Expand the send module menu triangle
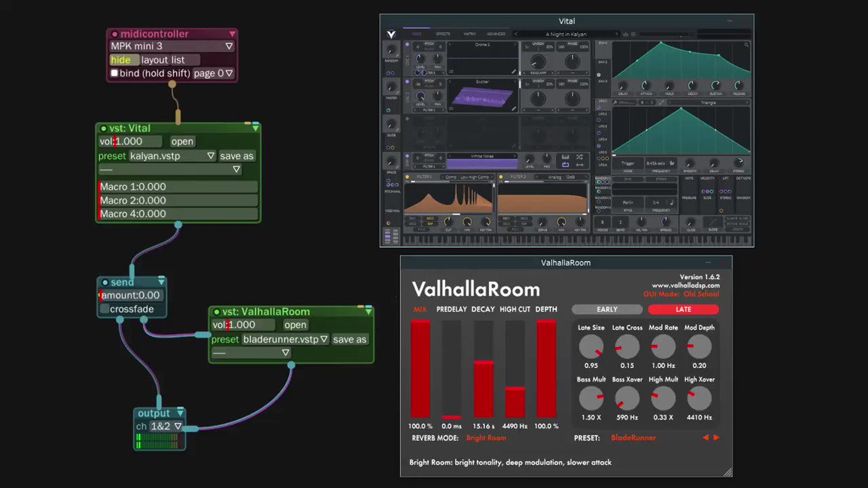Image resolution: width=868 pixels, height=488 pixels. [x=161, y=282]
